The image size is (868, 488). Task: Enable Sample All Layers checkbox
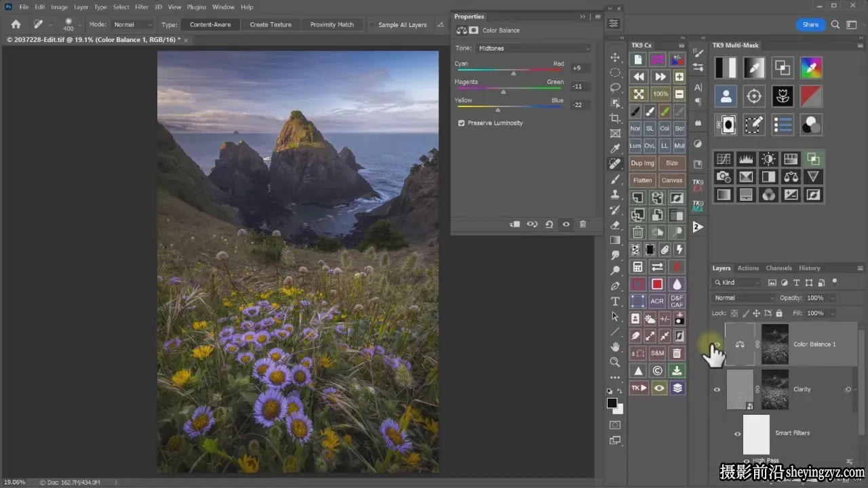[372, 24]
